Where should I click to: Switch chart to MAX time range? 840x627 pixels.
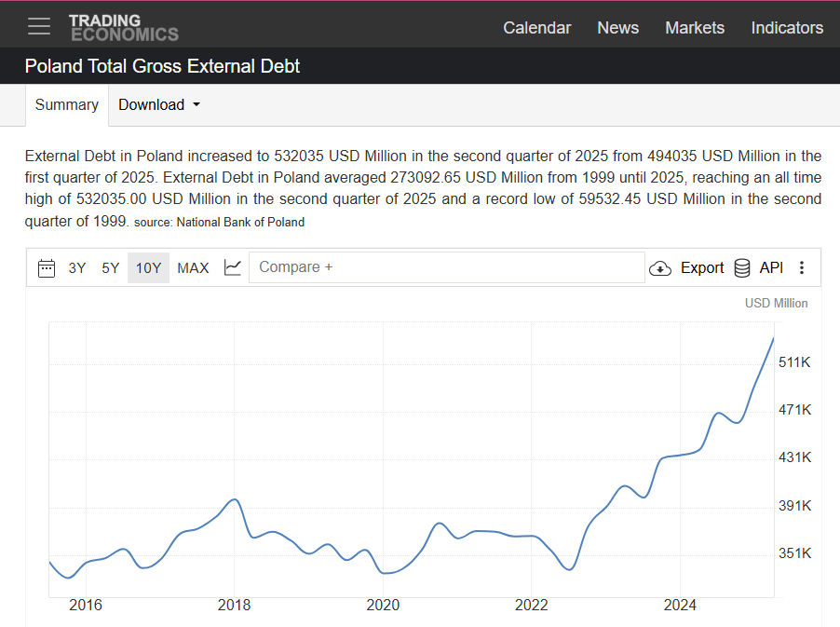(x=193, y=268)
